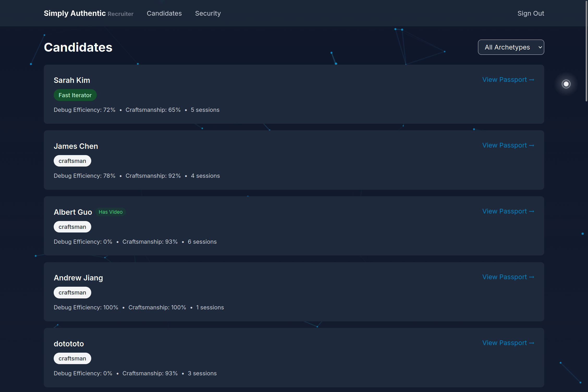This screenshot has width=588, height=392.
Task: Click James Chen's craftsman badge
Action: [72, 161]
